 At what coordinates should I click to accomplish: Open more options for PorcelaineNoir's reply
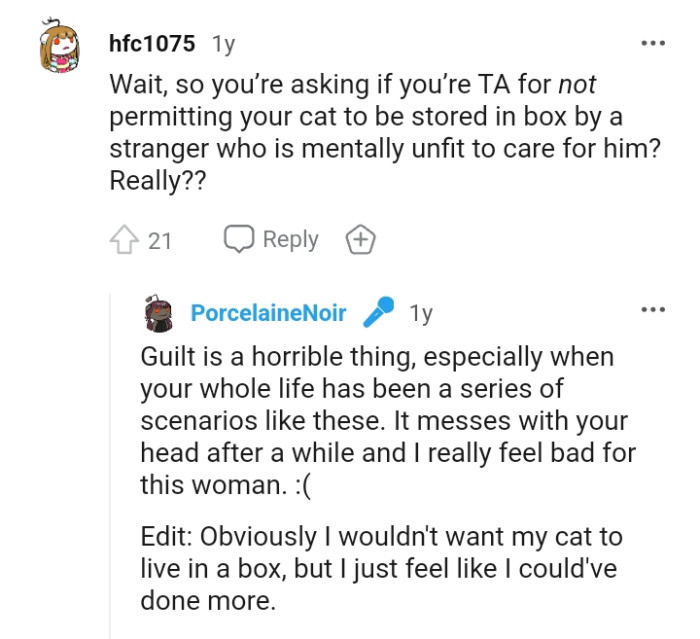652,310
